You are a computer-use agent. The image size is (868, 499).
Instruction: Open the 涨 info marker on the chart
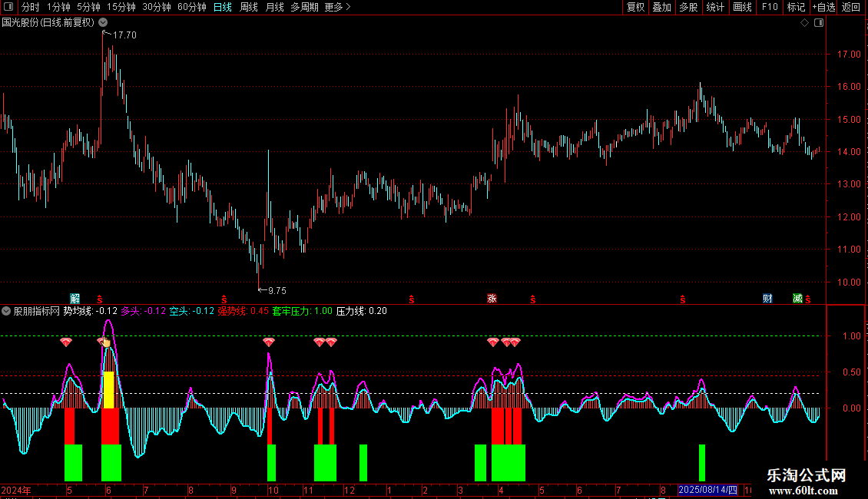pyautogui.click(x=492, y=299)
